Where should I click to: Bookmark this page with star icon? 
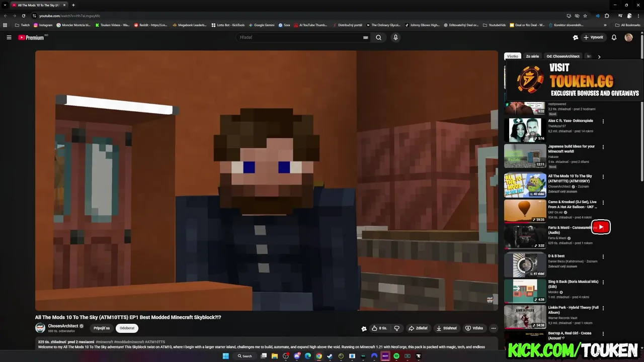[585, 16]
